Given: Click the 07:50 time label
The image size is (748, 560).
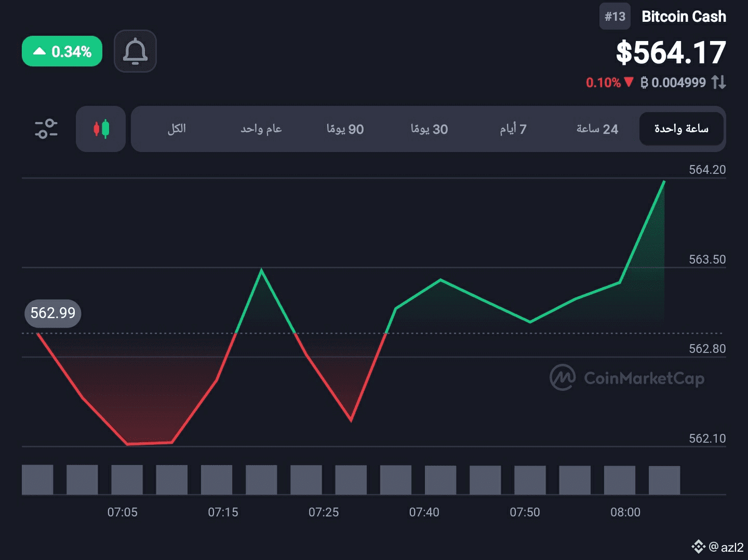Looking at the screenshot, I should (525, 512).
